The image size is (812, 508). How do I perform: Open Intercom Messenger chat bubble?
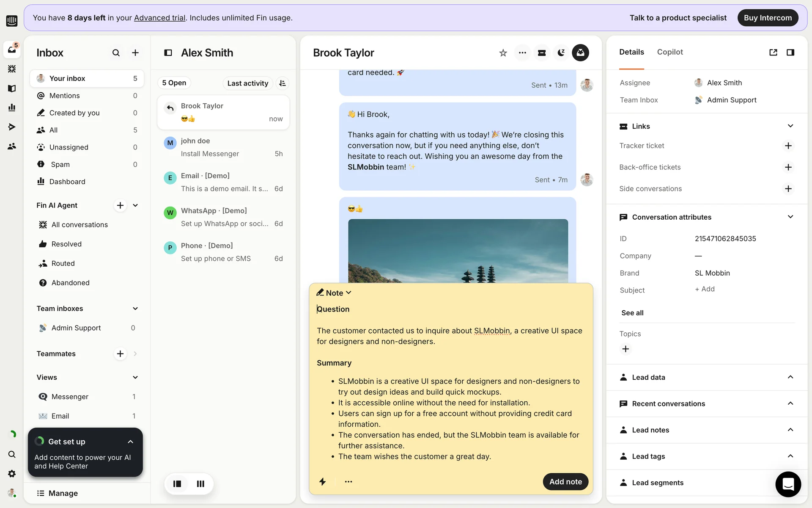point(788,484)
